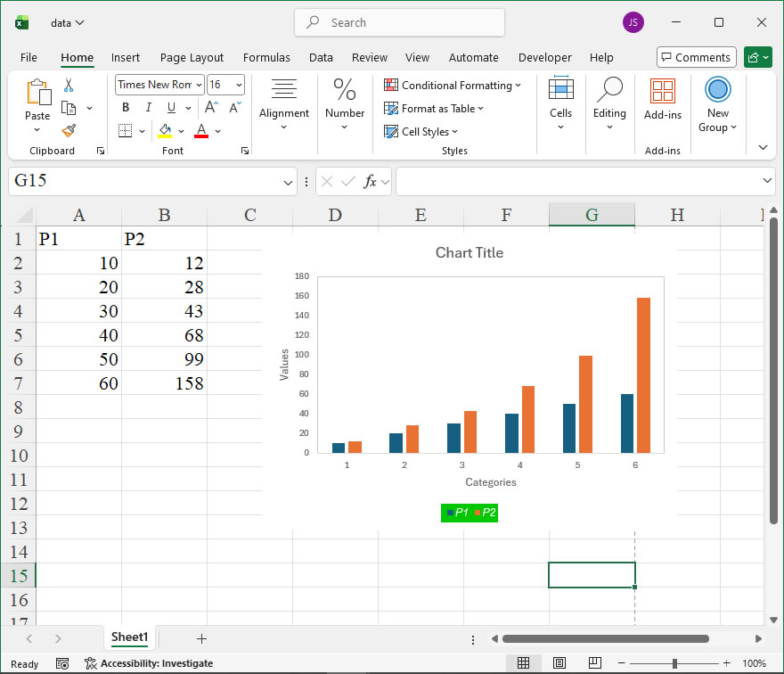Screen dimensions: 784x674
Task: Switch to Page Break Preview view
Action: click(x=593, y=663)
